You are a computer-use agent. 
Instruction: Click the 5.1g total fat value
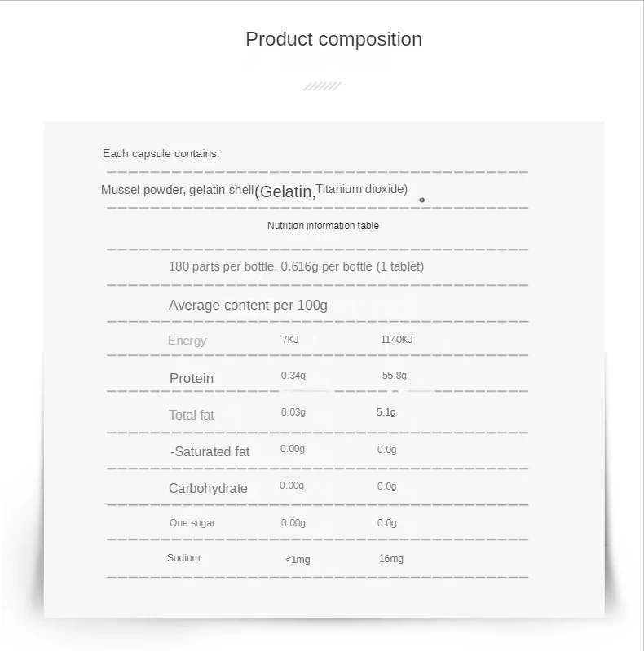[386, 412]
